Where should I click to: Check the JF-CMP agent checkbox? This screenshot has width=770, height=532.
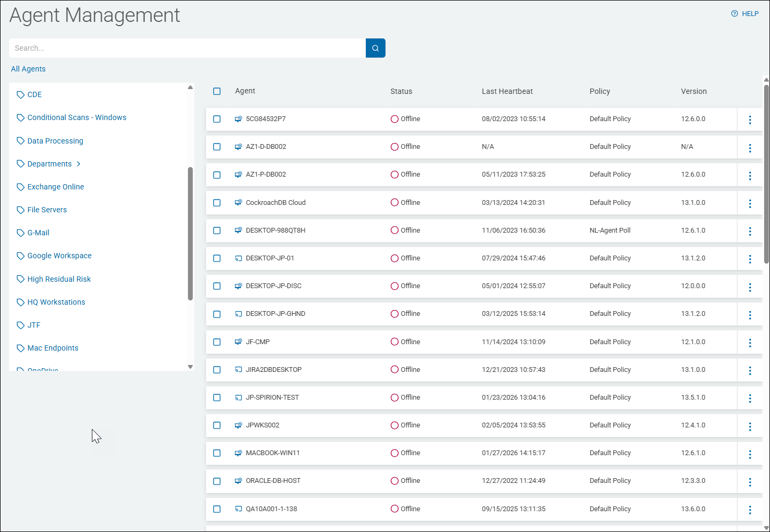click(217, 342)
